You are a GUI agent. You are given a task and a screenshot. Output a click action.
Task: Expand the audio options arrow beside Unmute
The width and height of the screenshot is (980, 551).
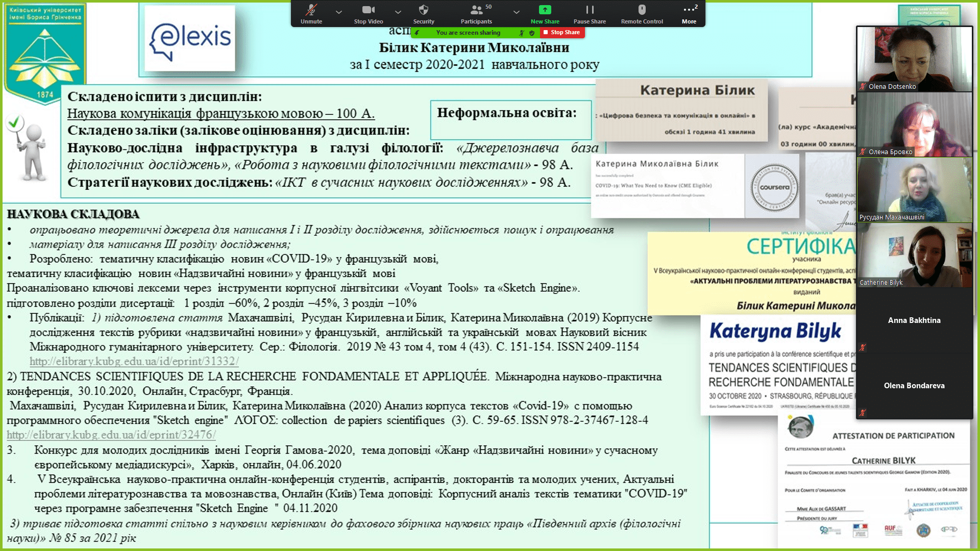tap(339, 12)
